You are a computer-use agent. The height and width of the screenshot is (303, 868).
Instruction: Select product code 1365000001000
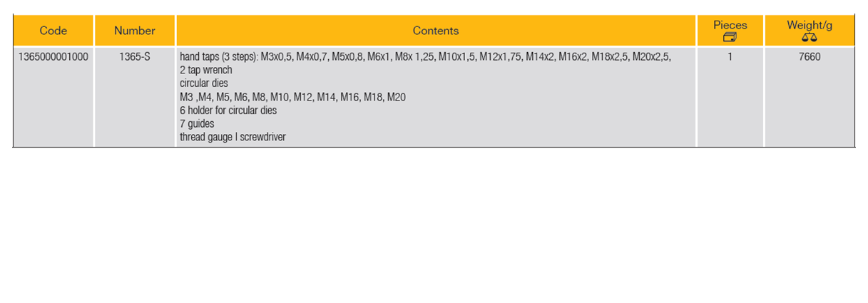(53, 56)
